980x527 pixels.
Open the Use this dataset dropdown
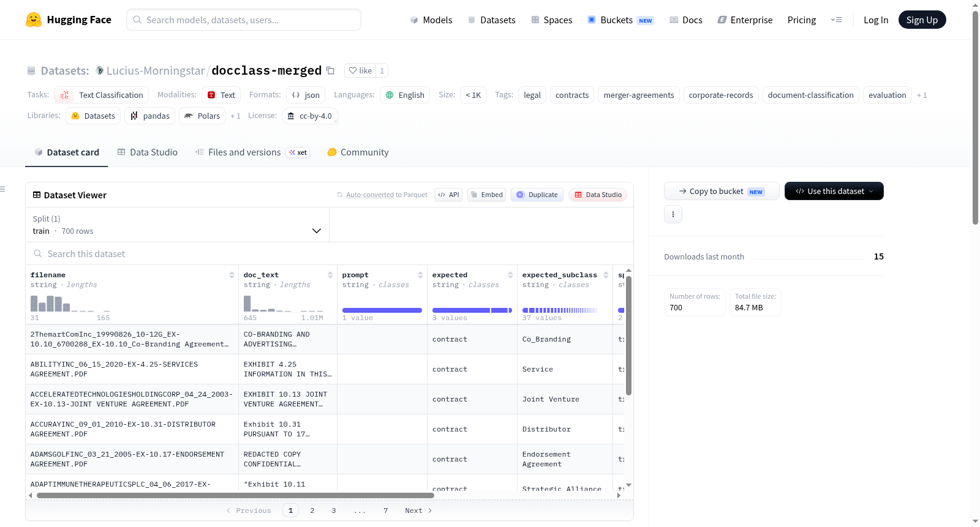click(x=834, y=191)
